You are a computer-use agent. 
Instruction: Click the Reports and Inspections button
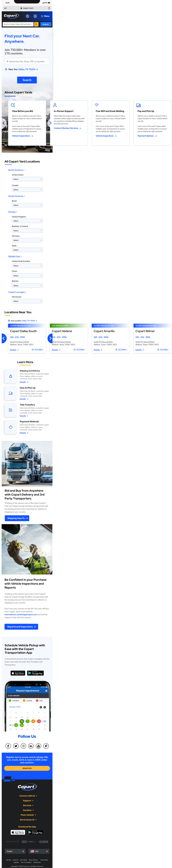coord(21,627)
